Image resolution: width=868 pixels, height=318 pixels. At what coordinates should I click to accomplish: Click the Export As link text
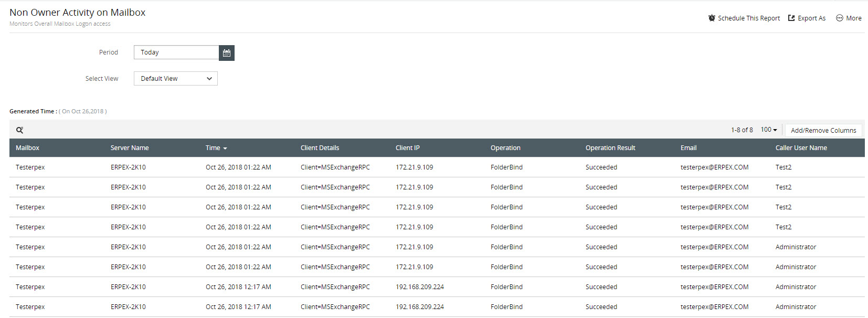(x=811, y=18)
